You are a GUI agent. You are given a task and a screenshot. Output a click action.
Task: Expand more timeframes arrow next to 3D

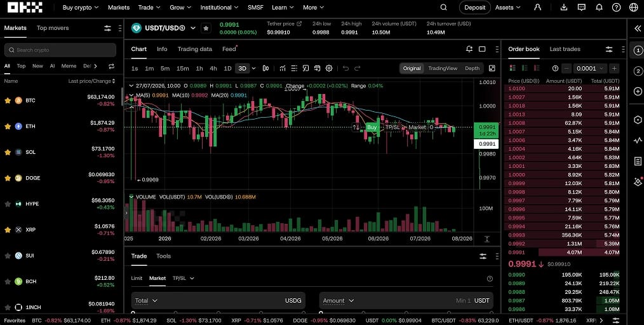[253, 68]
